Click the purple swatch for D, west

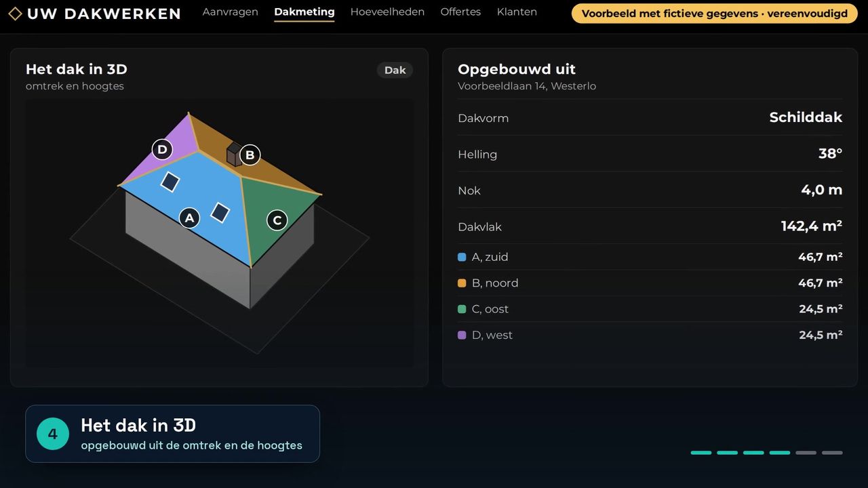tap(462, 335)
